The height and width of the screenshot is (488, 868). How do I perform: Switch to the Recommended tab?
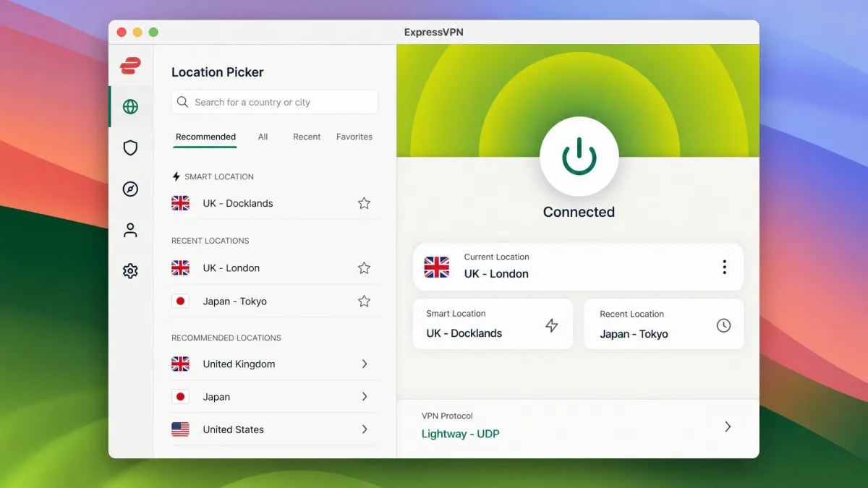205,137
